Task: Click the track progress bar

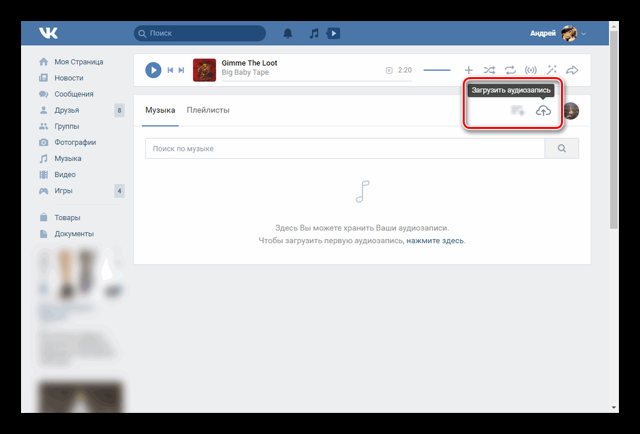Action: pyautogui.click(x=316, y=81)
